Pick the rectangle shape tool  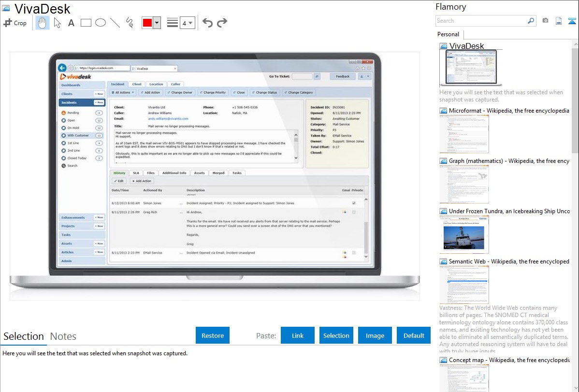click(x=86, y=23)
